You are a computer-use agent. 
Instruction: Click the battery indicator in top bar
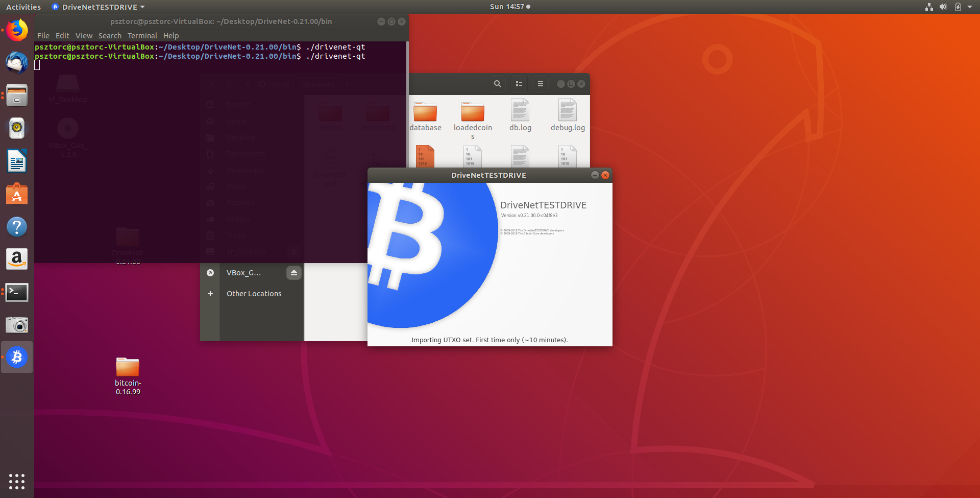point(958,7)
